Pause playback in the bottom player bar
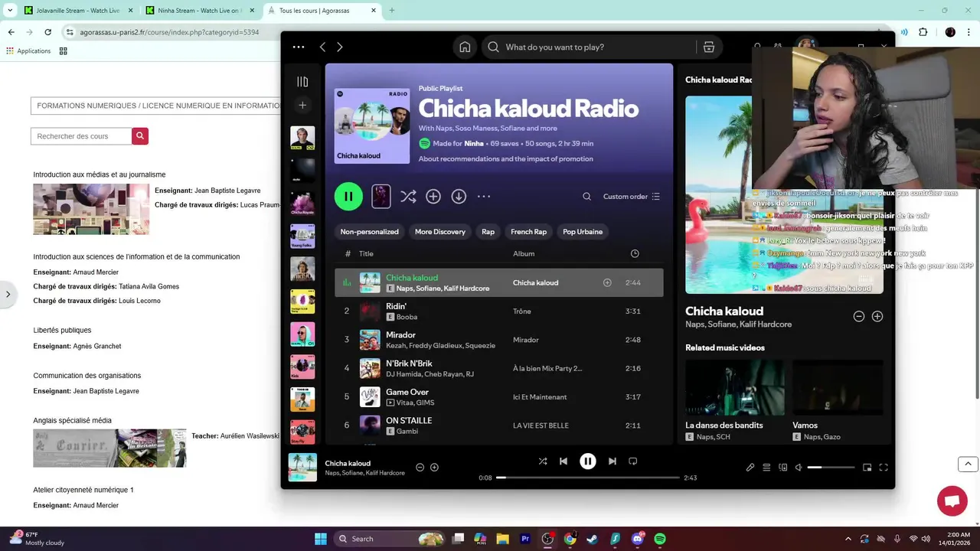Viewport: 980px width, 551px height. [x=588, y=461]
